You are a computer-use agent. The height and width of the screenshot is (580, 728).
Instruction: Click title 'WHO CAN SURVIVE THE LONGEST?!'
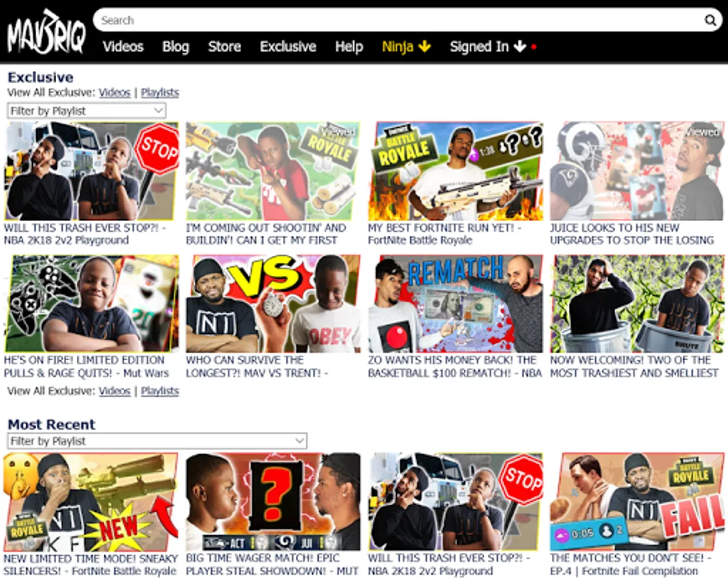257,367
